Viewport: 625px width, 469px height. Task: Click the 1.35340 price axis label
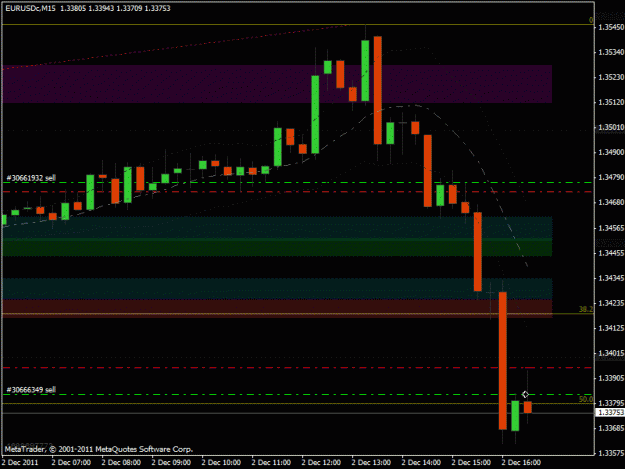(x=611, y=52)
